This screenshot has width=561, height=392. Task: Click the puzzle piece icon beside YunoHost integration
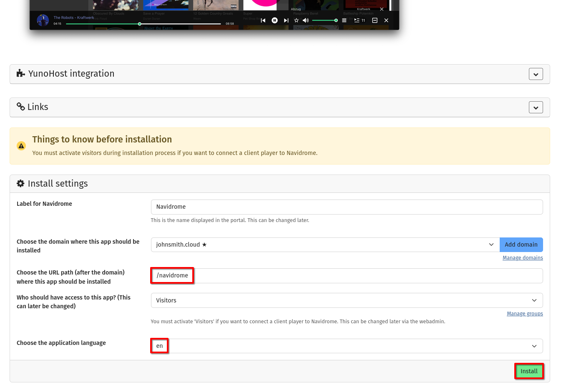[21, 73]
